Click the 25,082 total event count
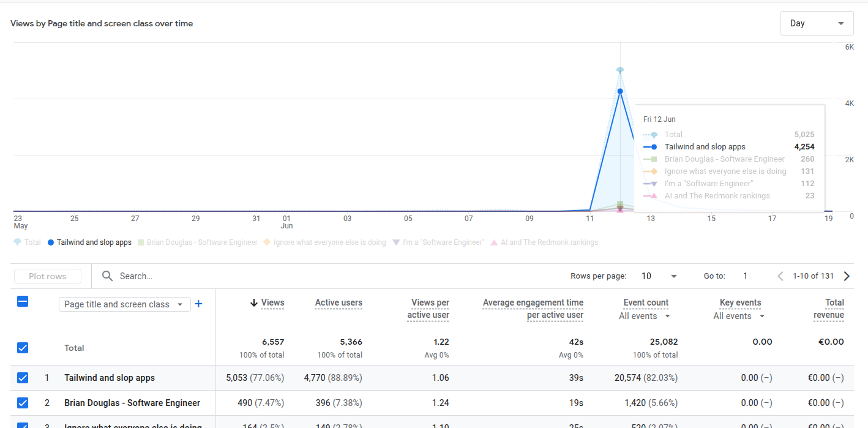 tap(664, 342)
